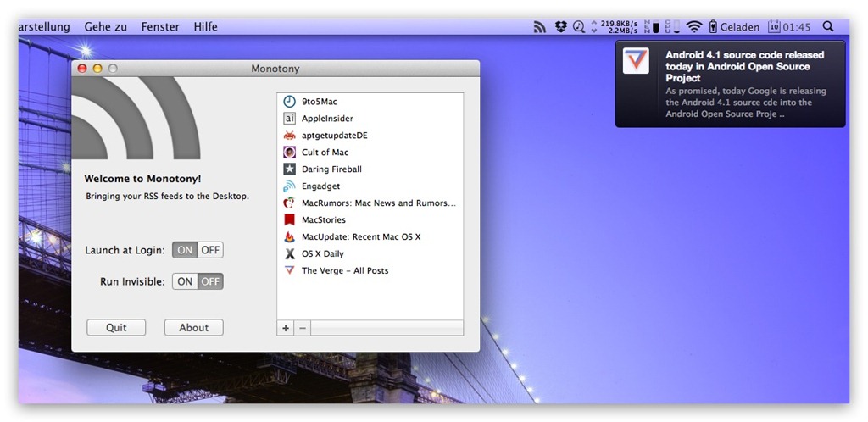The width and height of the screenshot is (868, 422).
Task: Select the aptgetupdateDE feed row
Action: point(370,136)
